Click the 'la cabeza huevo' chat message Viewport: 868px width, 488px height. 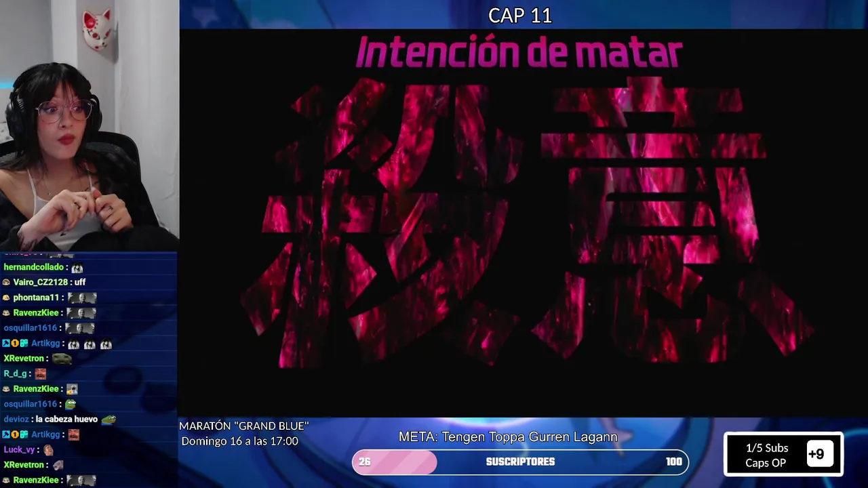(x=66, y=420)
